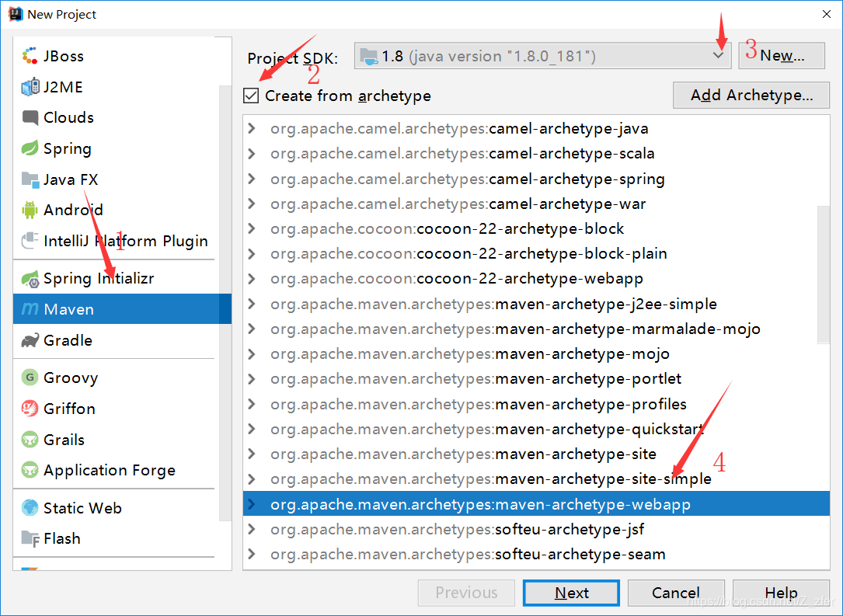Image resolution: width=843 pixels, height=616 pixels.
Task: Click the New... SDK button
Action: pyautogui.click(x=781, y=56)
